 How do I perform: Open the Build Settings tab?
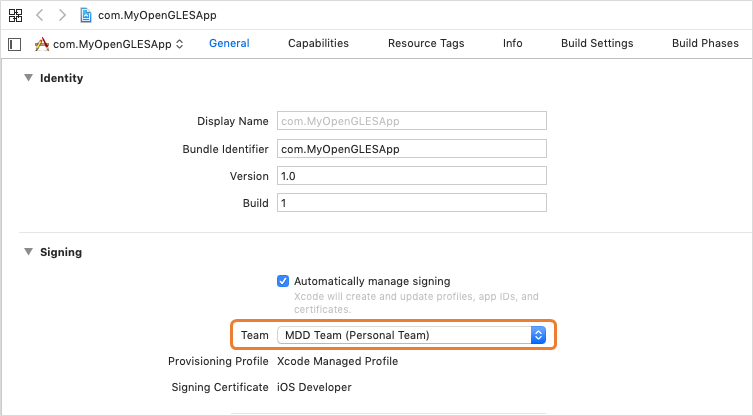[x=597, y=43]
